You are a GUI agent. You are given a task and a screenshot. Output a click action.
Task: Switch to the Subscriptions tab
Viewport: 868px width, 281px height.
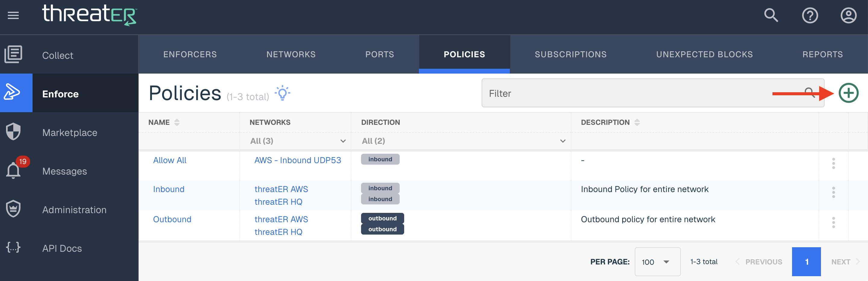(x=571, y=55)
